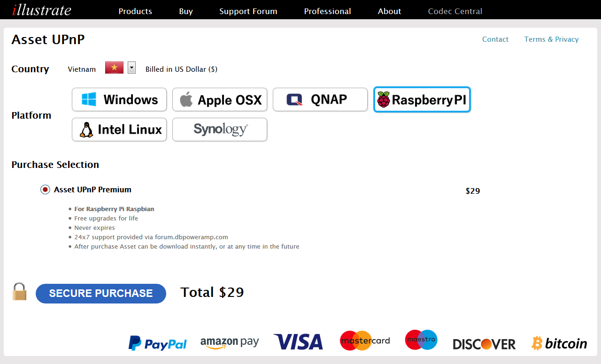Click the Bitcoin logo

559,343
